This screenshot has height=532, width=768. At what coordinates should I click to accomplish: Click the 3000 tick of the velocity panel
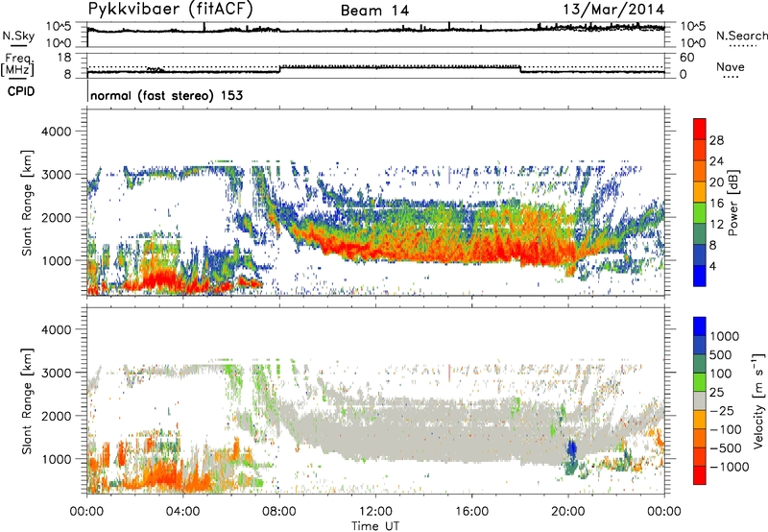coord(56,373)
